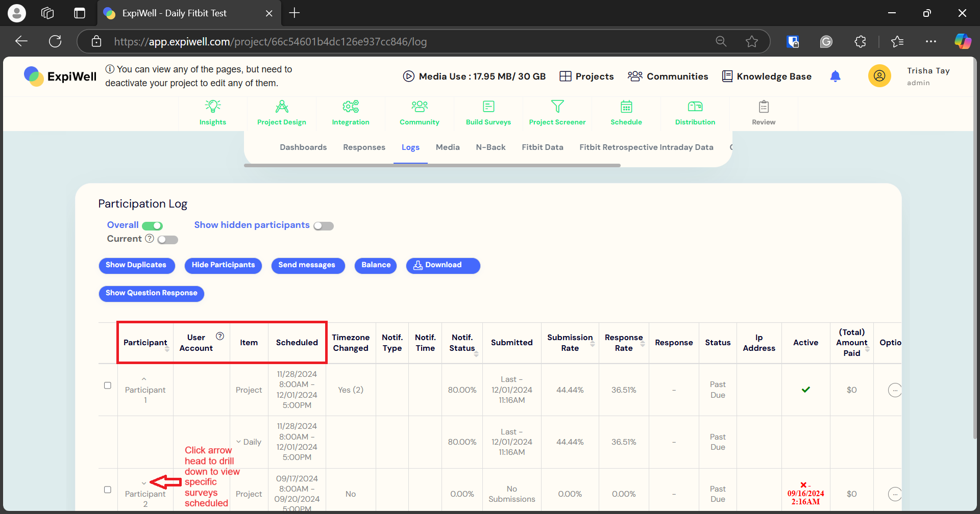Open the Insights section
980x514 pixels.
[212, 113]
